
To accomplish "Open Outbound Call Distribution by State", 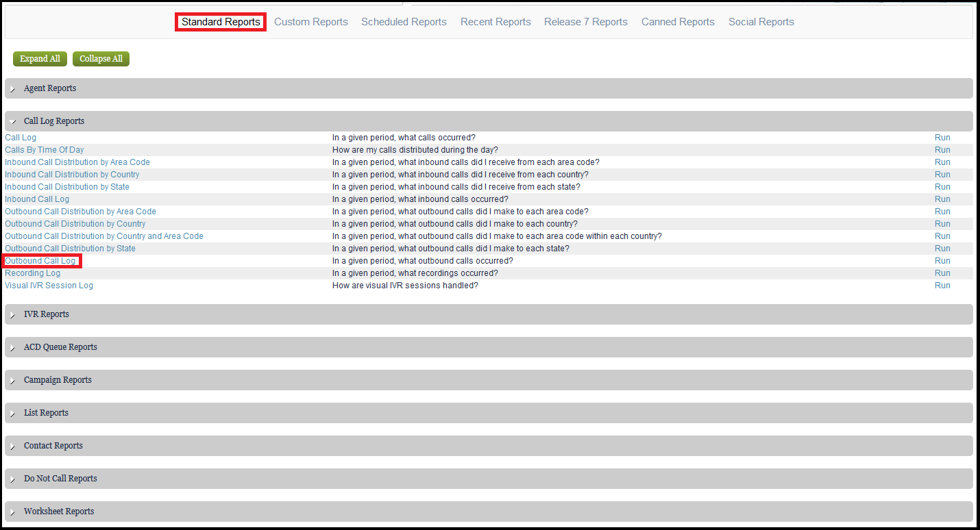I will pos(70,249).
